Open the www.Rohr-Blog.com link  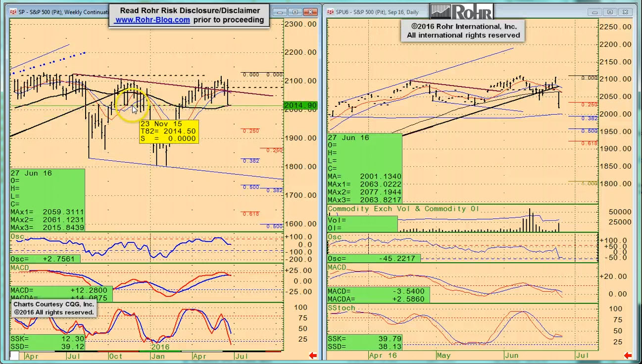pos(152,20)
